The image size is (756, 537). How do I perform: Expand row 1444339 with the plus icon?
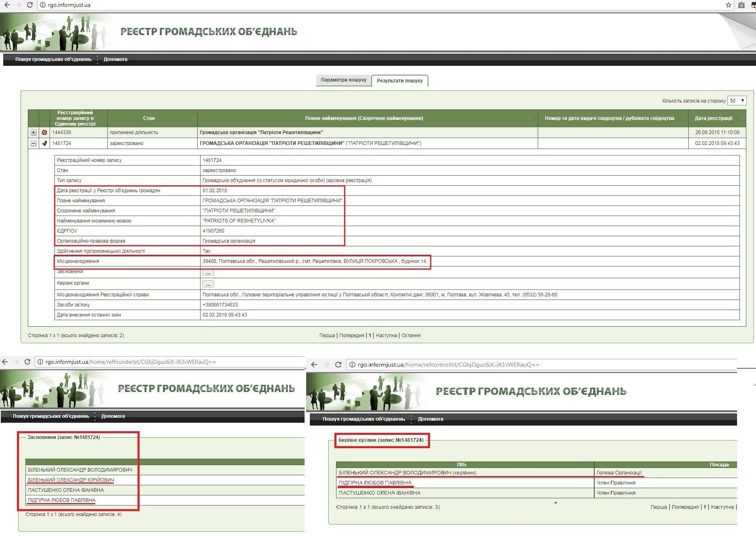[x=33, y=132]
